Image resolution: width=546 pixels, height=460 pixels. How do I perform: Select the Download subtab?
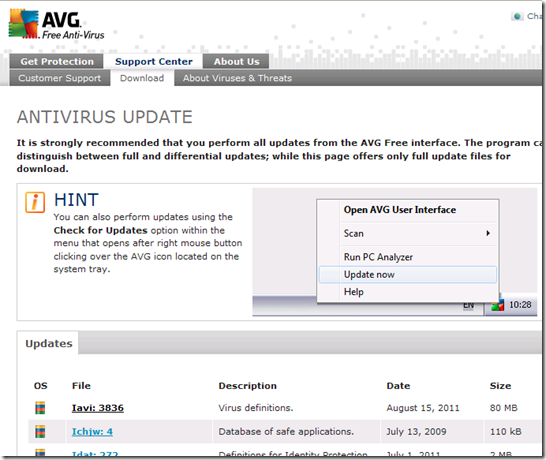click(142, 78)
